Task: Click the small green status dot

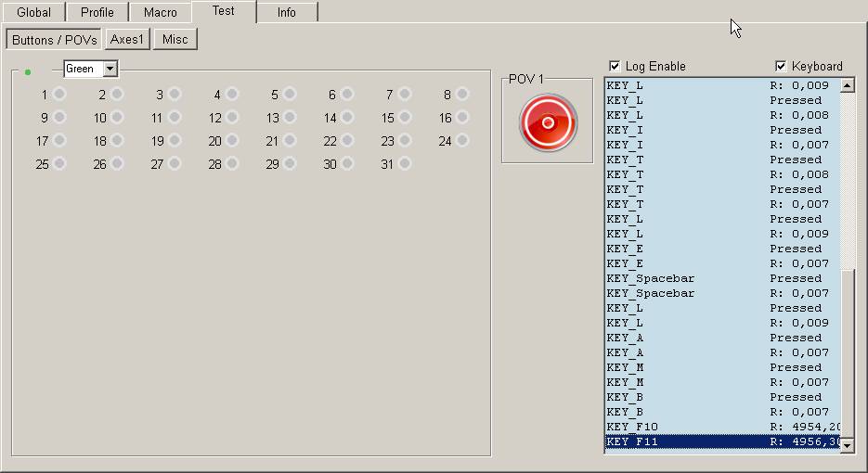Action: pos(28,71)
